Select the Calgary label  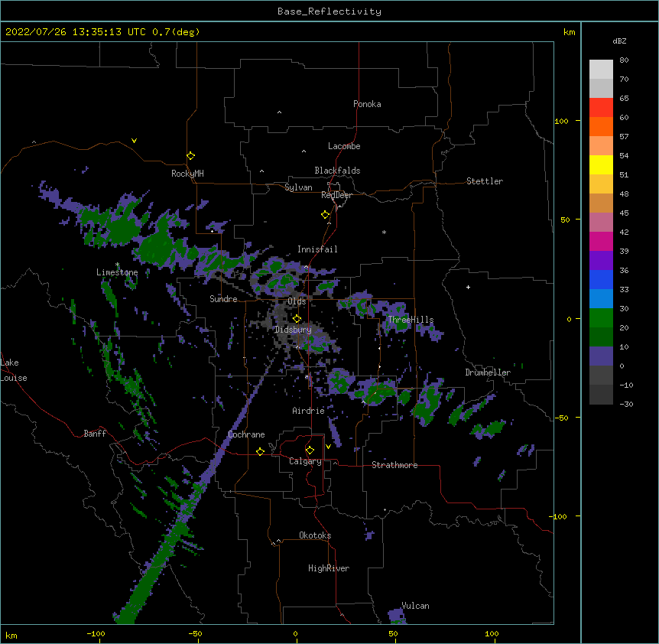[x=306, y=461]
